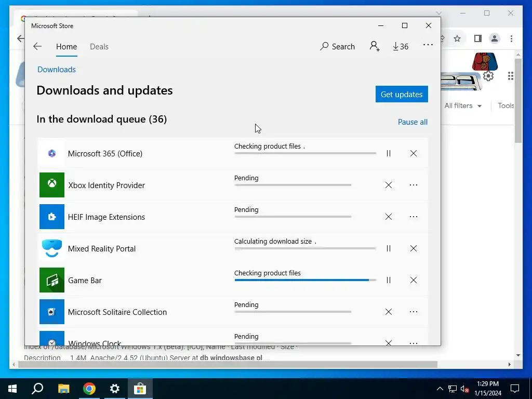Switch to Chrome from the taskbar

coord(89,389)
